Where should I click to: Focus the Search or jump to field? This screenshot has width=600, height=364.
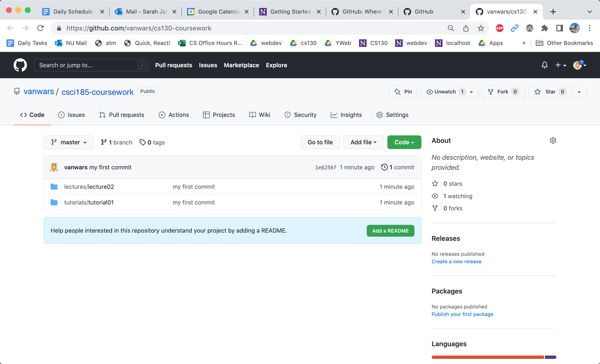(x=88, y=65)
